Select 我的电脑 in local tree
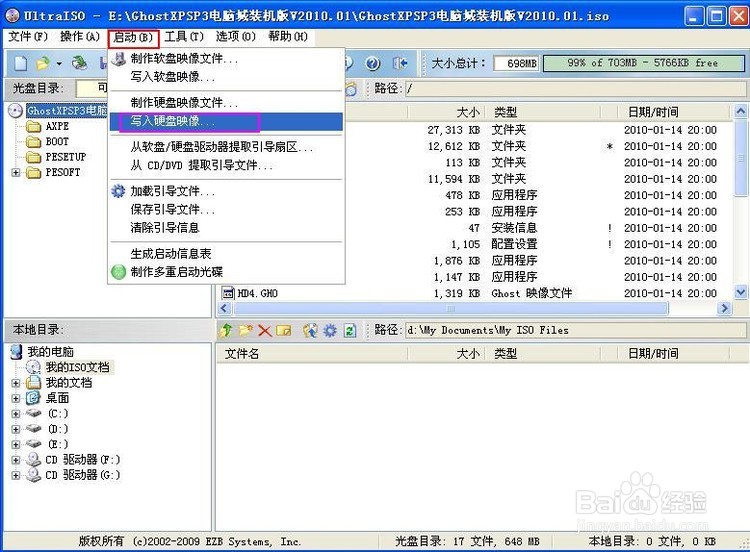Image resolution: width=750 pixels, height=552 pixels. pyautogui.click(x=50, y=352)
